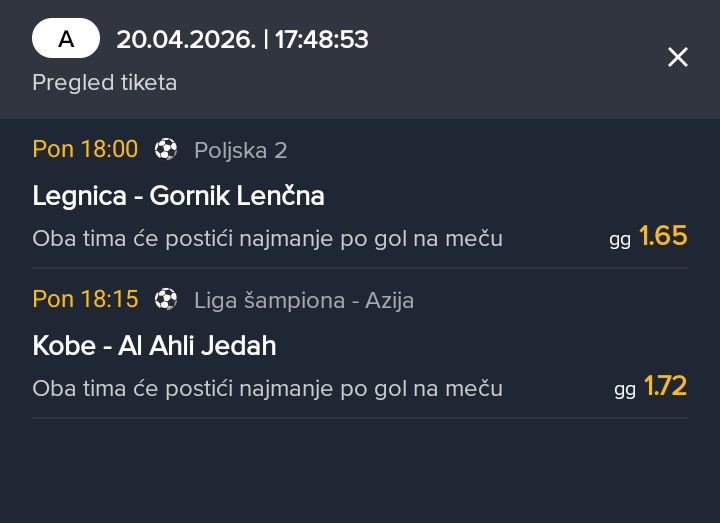The width and height of the screenshot is (720, 523).
Task: Open the Liga šampiona - Azija league label
Action: (x=303, y=300)
